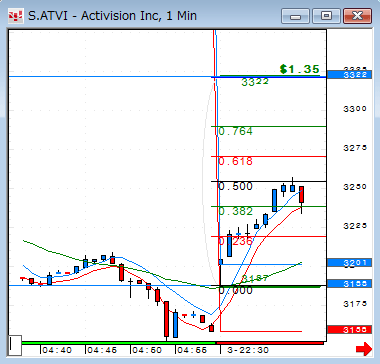The width and height of the screenshot is (380, 364).
Task: Maximize the S.ATVI chart window
Action: (326, 16)
